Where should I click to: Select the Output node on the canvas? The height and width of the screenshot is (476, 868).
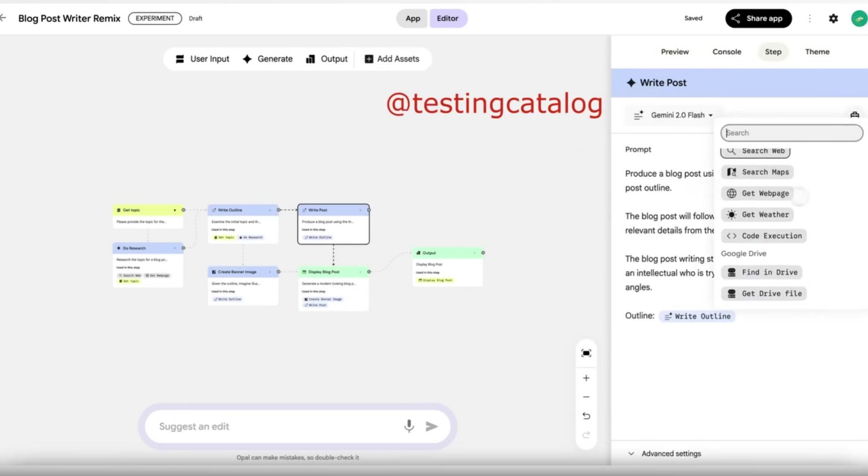coord(448,267)
